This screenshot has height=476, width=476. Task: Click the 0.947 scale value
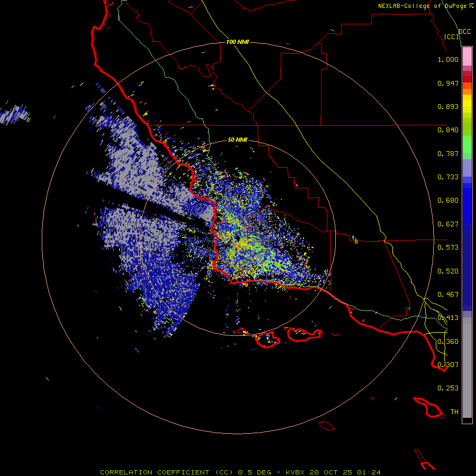click(x=448, y=83)
